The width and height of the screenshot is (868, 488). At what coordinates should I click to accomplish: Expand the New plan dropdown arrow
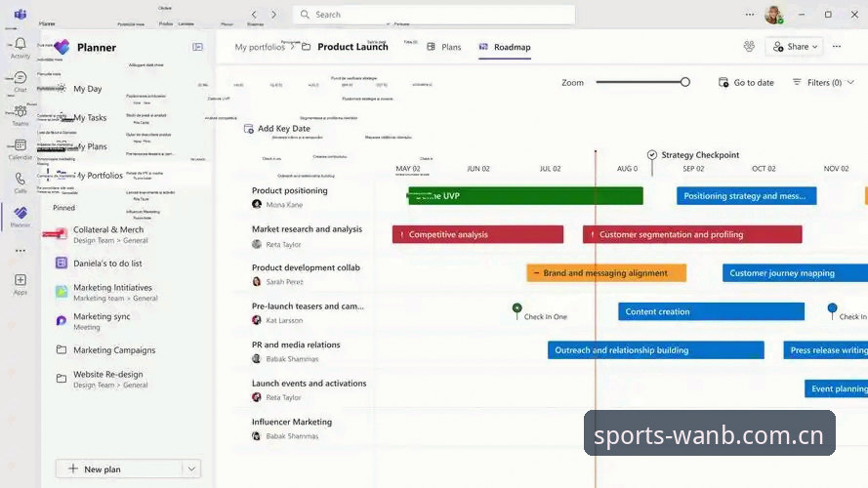tap(191, 469)
